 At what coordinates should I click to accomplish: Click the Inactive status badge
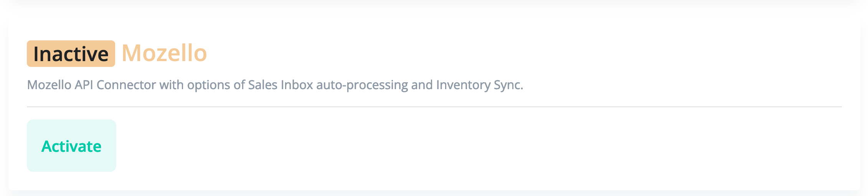(71, 54)
